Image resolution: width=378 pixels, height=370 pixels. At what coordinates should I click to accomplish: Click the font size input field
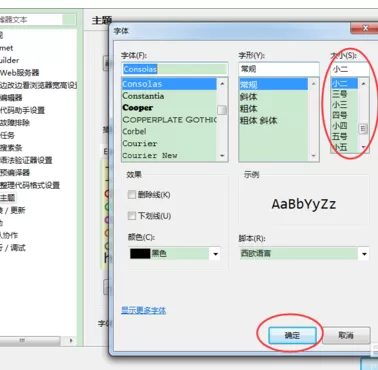[x=350, y=69]
